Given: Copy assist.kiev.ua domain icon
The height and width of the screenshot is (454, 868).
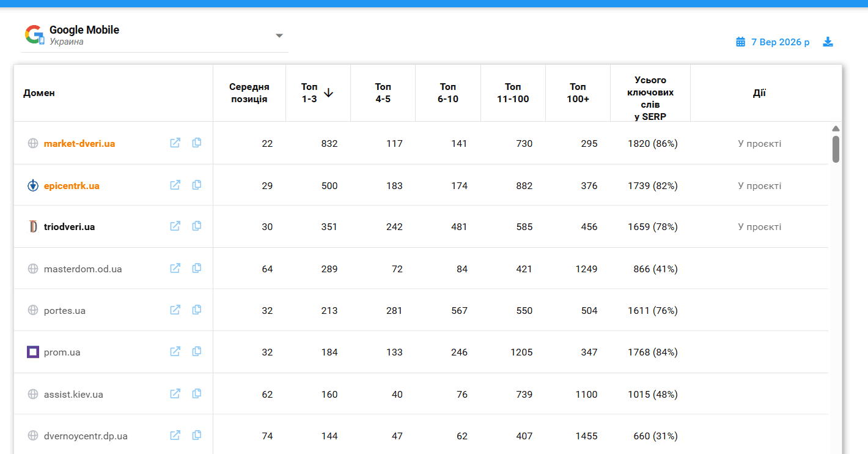Looking at the screenshot, I should pos(197,393).
